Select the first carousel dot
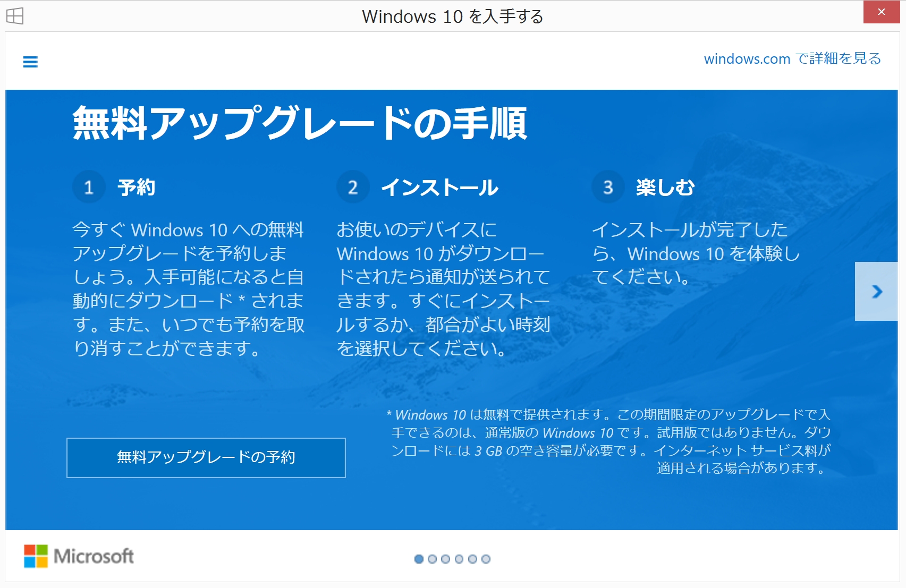Screen dimensions: 906x588 tap(418, 558)
